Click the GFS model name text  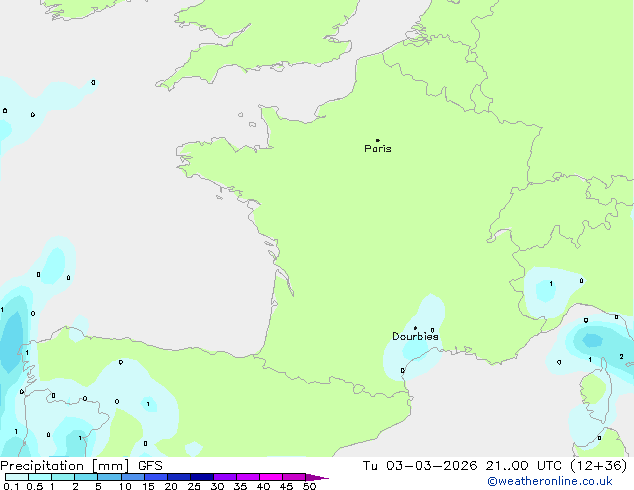coord(150,466)
